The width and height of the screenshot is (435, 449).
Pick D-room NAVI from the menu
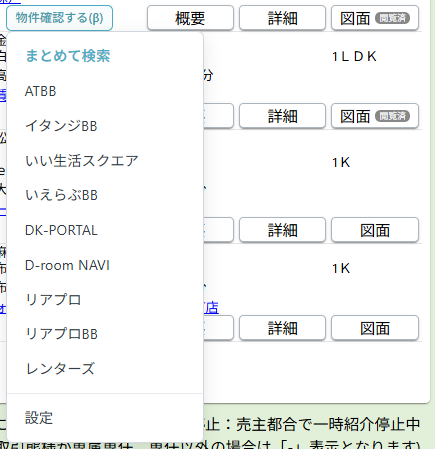(x=67, y=265)
